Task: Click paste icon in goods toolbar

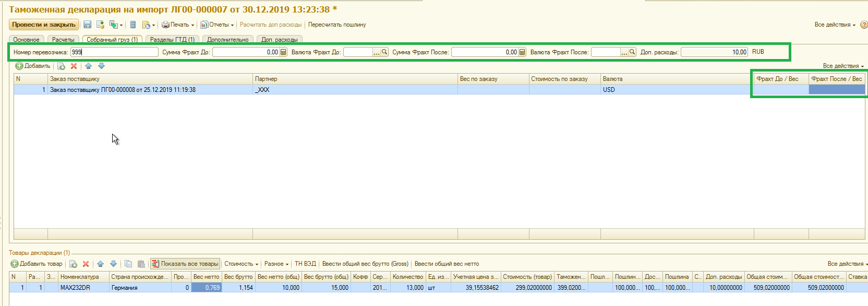Action: coord(141,264)
